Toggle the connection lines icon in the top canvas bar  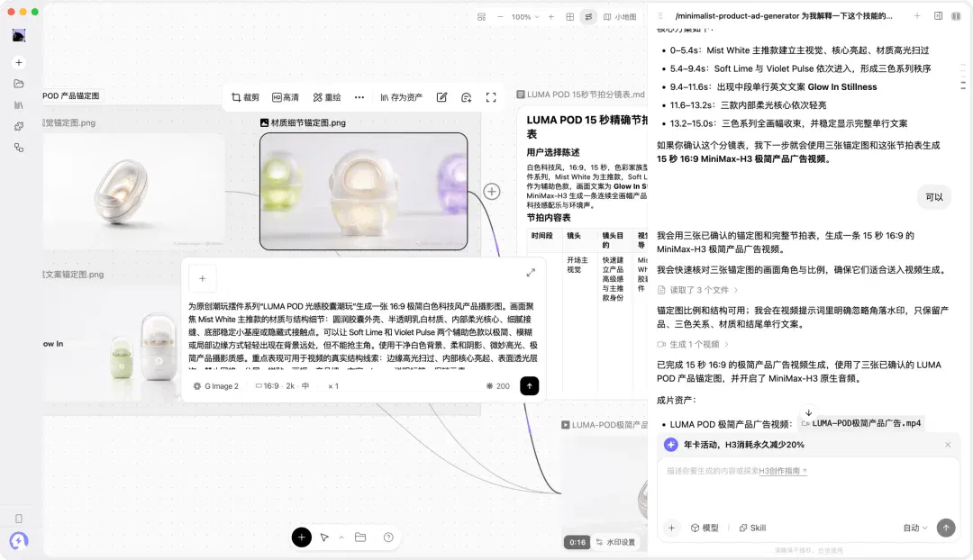588,17
